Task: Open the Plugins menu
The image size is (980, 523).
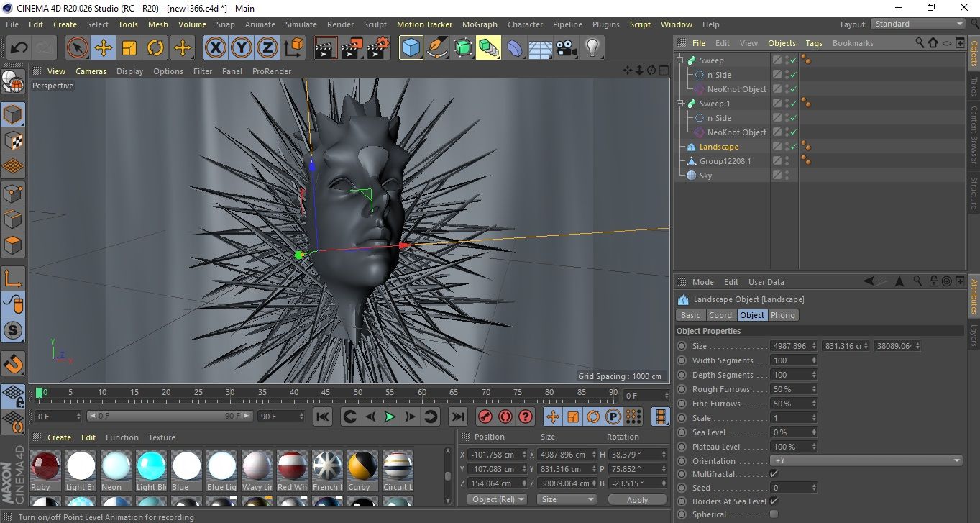Action: click(x=605, y=24)
